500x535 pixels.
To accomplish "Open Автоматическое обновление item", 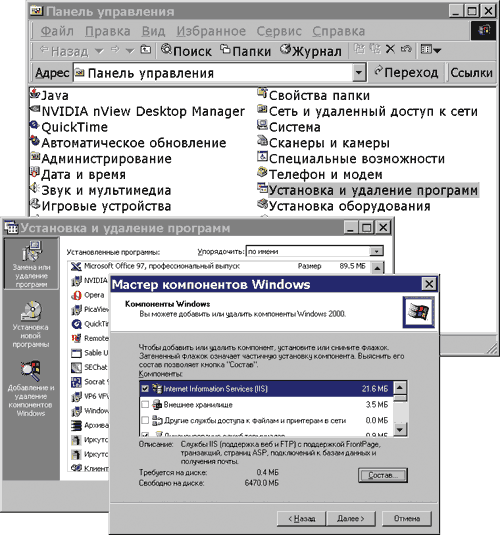I will point(128,143).
